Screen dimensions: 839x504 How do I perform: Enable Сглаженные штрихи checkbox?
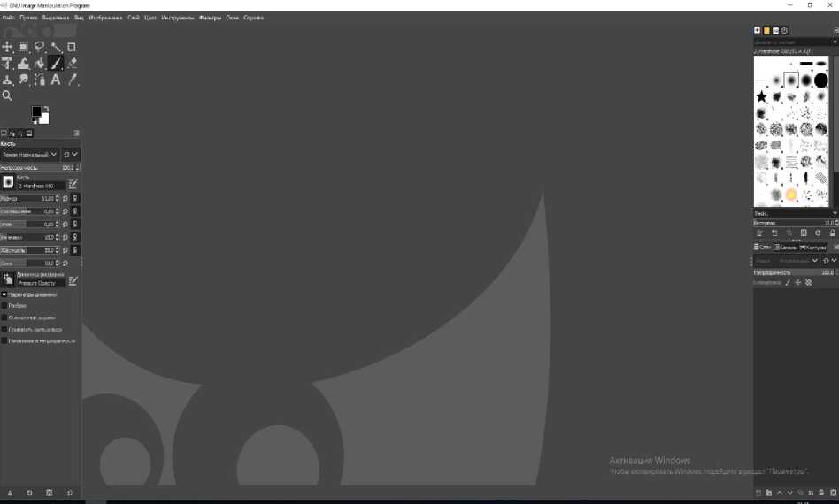(4, 317)
